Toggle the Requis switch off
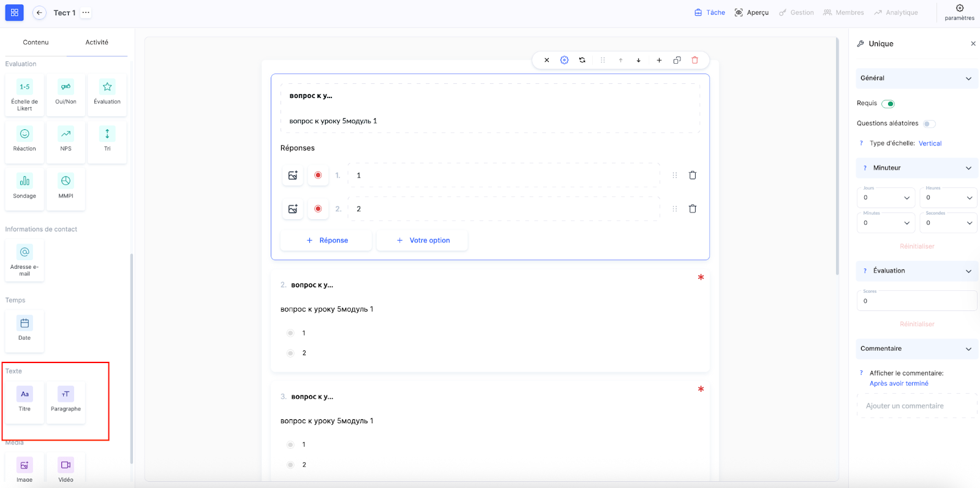The height and width of the screenshot is (488, 980). (888, 103)
